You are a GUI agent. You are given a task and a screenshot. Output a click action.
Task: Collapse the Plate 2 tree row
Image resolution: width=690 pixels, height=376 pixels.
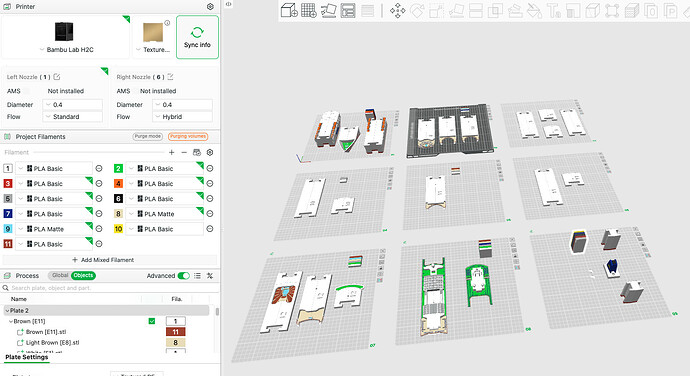[x=7, y=310]
